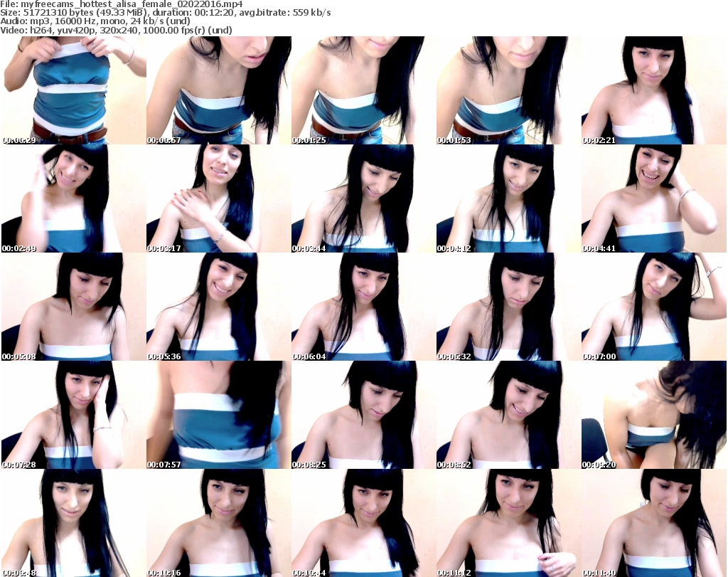The width and height of the screenshot is (728, 577).
Task: Open the frame timestamped 00:10:16
Action: click(x=219, y=523)
